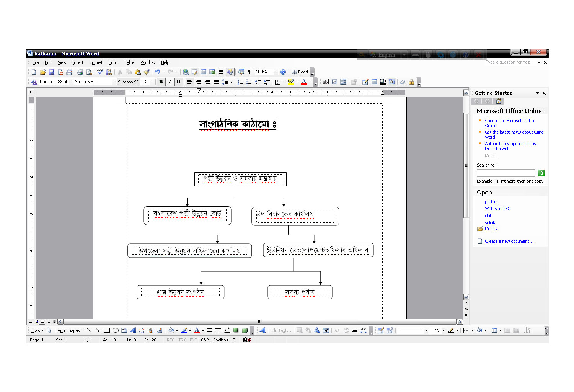The height and width of the screenshot is (392, 574).
Task: Click the Save icon in the toolbar
Action: [52, 72]
